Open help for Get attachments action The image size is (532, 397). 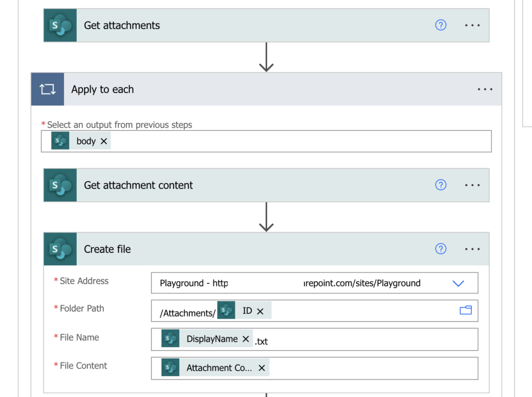tap(441, 25)
